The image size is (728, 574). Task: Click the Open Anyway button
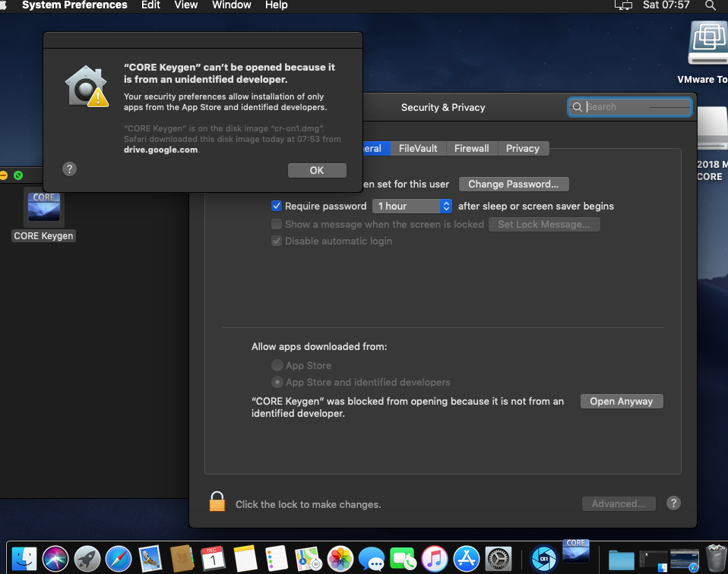click(x=621, y=402)
